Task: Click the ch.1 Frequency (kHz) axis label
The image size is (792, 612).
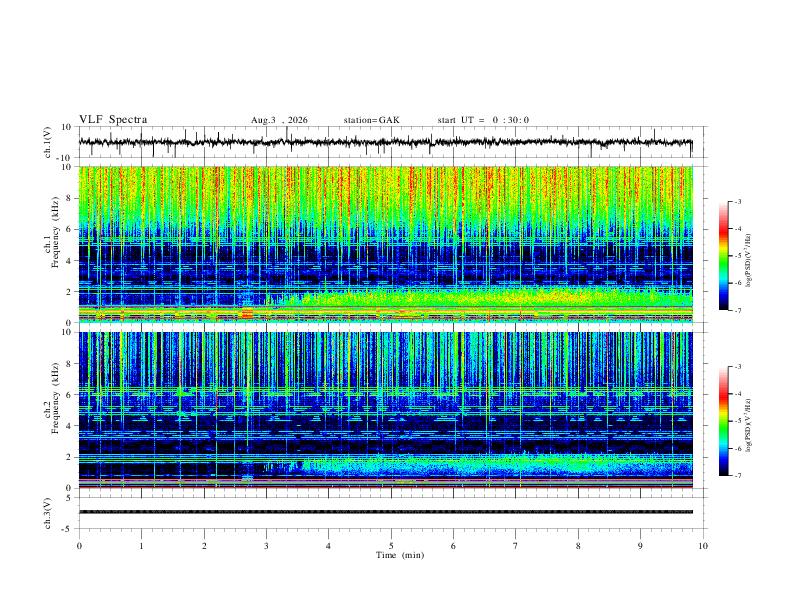Action: pyautogui.click(x=52, y=237)
